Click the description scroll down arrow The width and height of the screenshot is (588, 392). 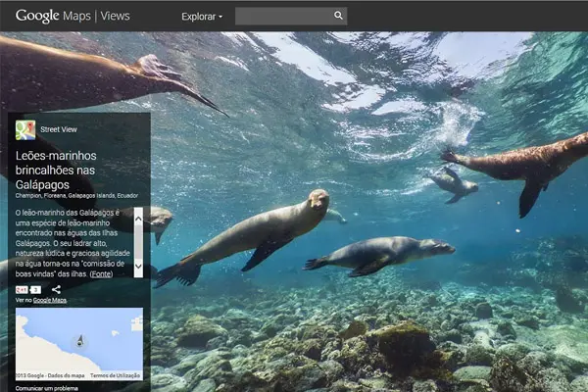138,266
